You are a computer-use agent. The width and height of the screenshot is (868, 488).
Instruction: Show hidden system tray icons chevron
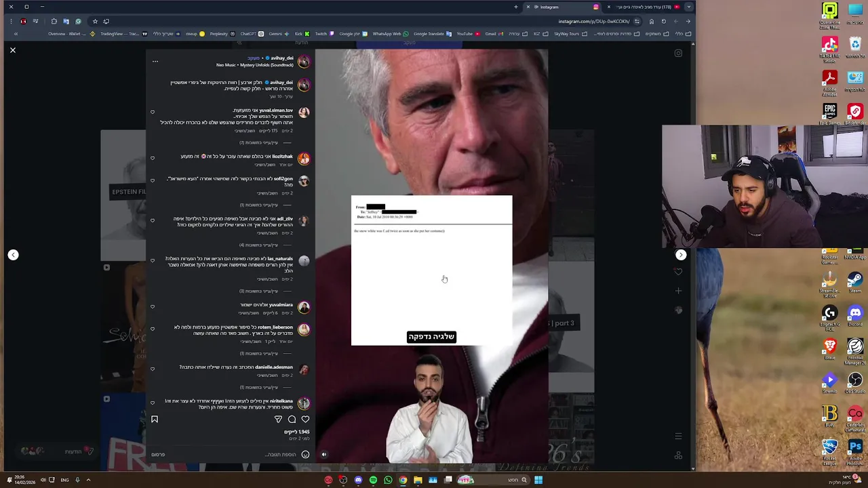(88, 480)
